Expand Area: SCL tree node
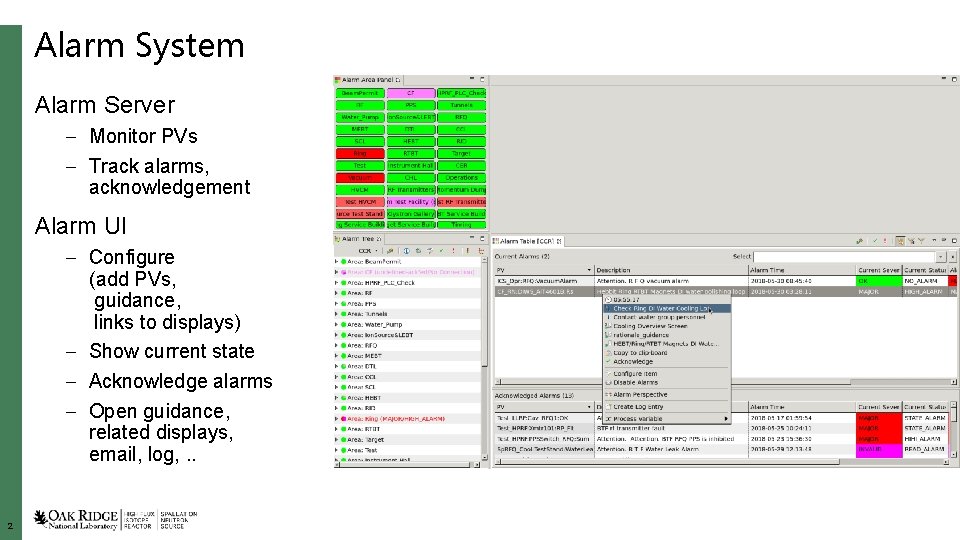The width and height of the screenshot is (960, 540). 336,387
